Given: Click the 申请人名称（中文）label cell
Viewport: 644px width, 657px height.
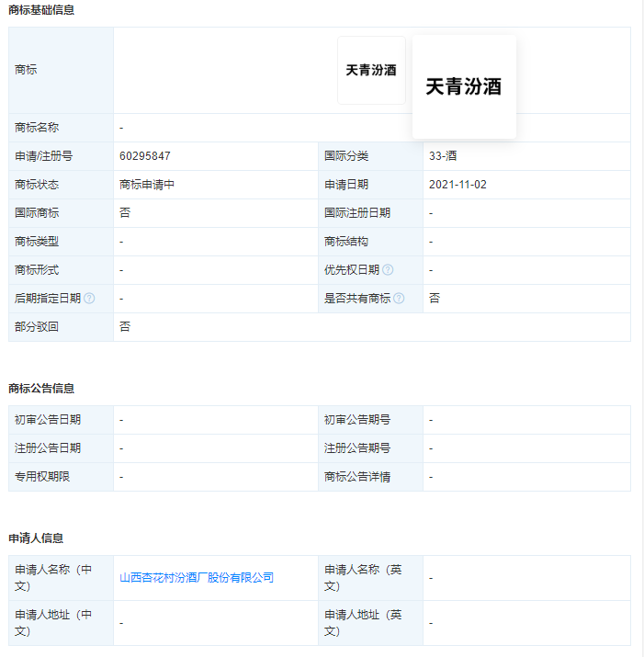Looking at the screenshot, I should (x=62, y=578).
